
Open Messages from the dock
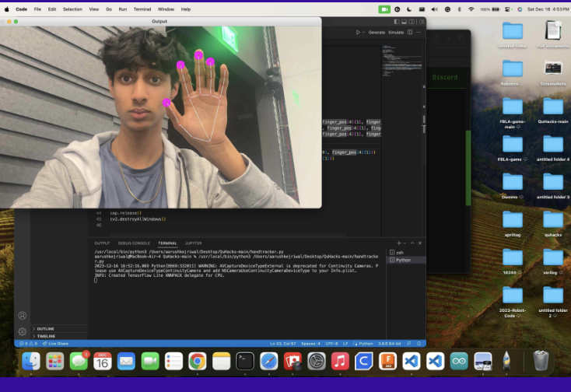[x=79, y=362]
